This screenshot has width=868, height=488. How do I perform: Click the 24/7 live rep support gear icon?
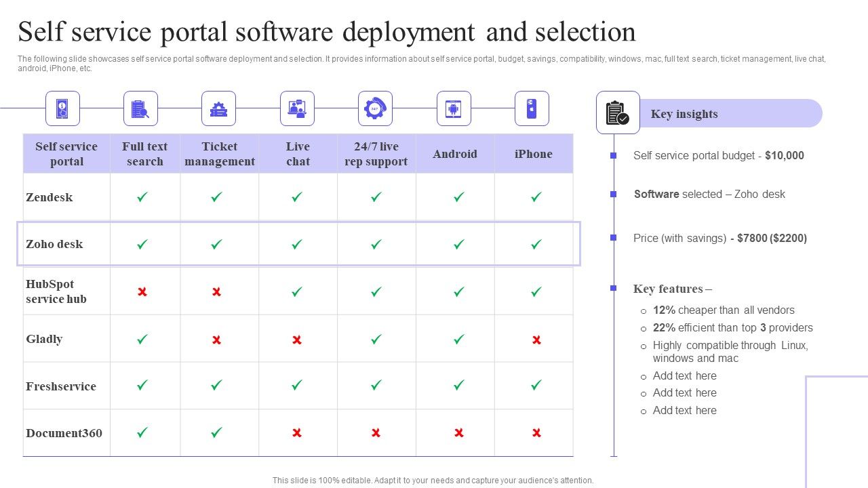pyautogui.click(x=376, y=108)
